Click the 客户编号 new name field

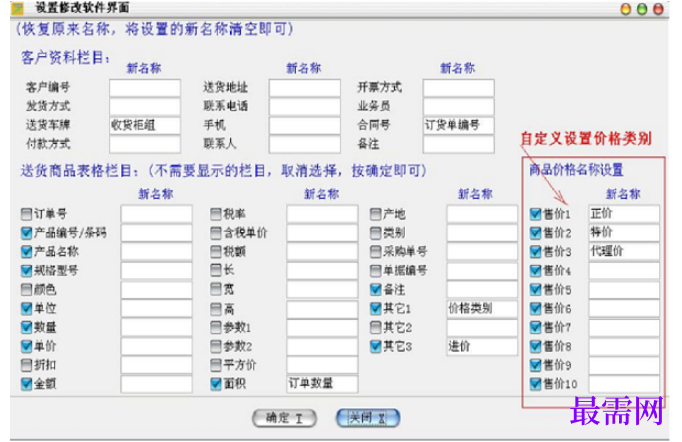click(145, 87)
